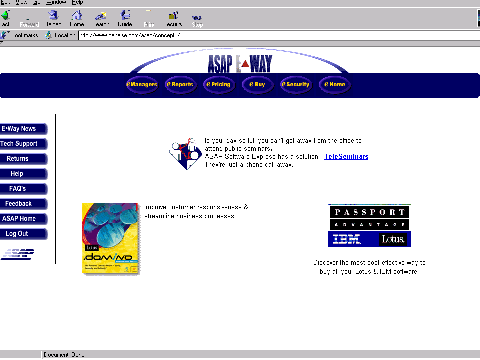The image size is (480, 360).
Task: Click the Stop toolbar icon
Action: [x=197, y=20]
